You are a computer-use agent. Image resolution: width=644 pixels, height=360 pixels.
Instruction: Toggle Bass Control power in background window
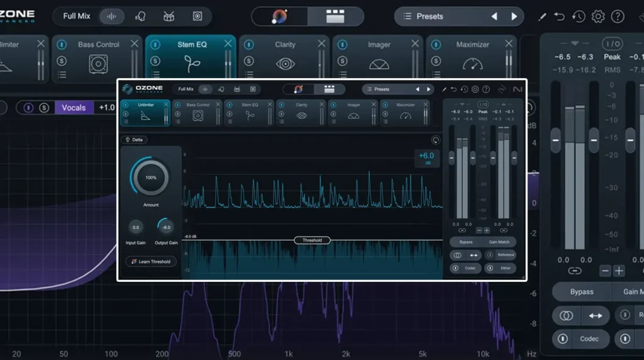[x=62, y=45]
